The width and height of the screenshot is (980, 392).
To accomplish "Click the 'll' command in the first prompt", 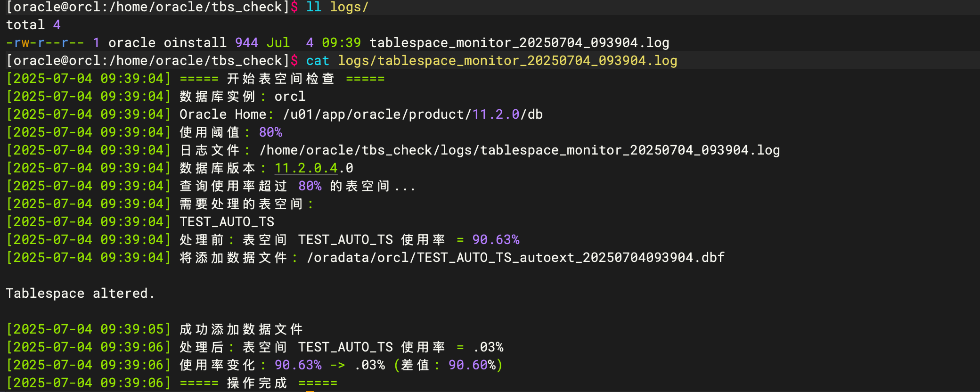I will tap(314, 7).
